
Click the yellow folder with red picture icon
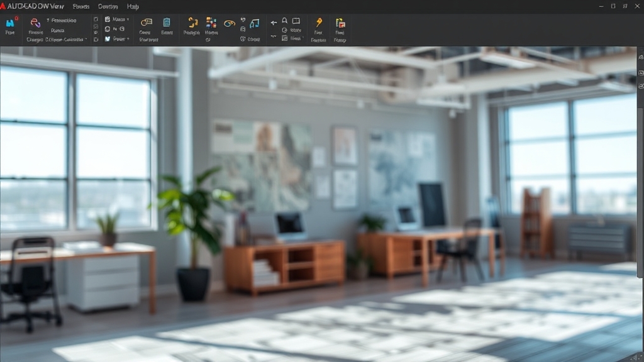(340, 23)
